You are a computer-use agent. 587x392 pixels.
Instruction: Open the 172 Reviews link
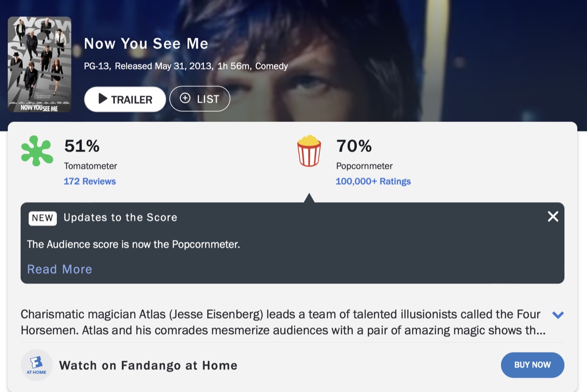coord(90,181)
